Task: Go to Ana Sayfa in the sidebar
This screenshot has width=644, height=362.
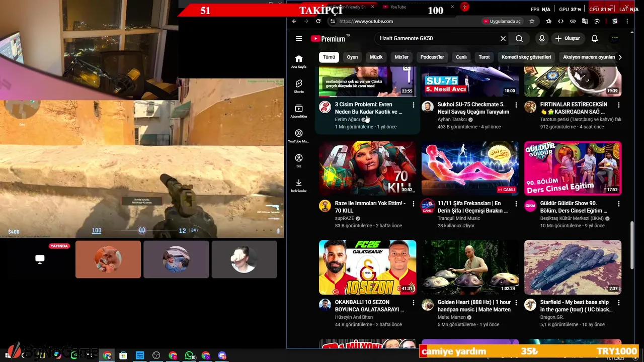Action: (299, 61)
